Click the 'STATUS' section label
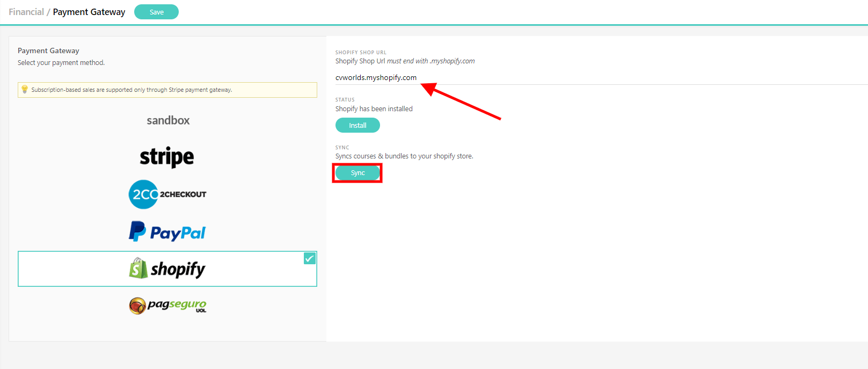 pyautogui.click(x=345, y=100)
